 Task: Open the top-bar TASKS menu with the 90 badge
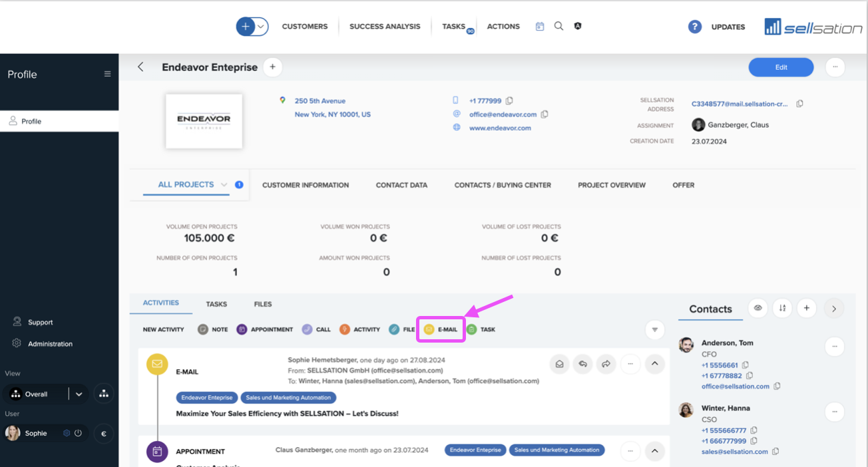pos(454,27)
